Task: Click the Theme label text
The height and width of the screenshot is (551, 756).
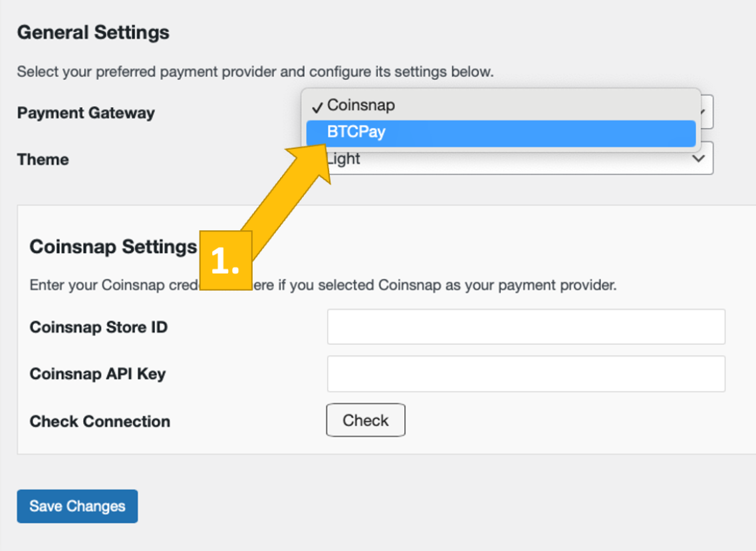Action: [x=43, y=160]
